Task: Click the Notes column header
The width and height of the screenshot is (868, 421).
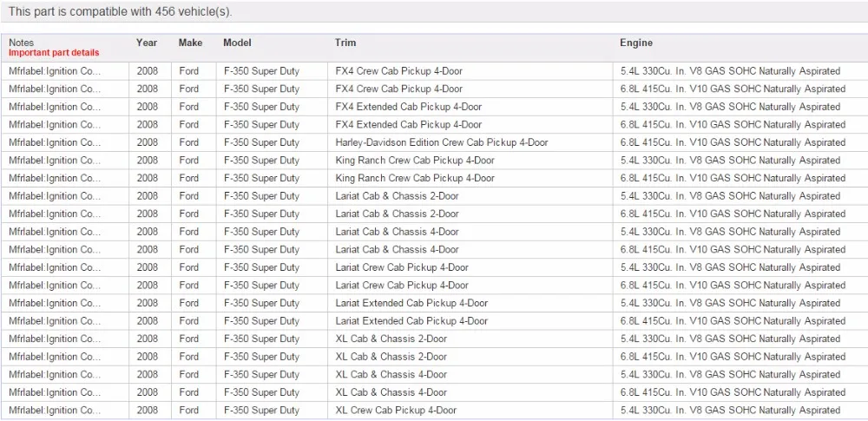Action: [x=22, y=43]
